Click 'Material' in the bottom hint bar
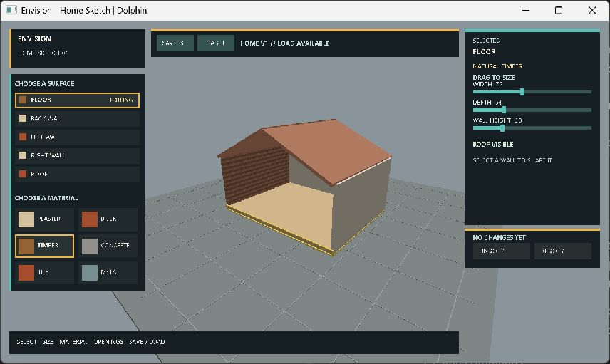 coord(73,342)
